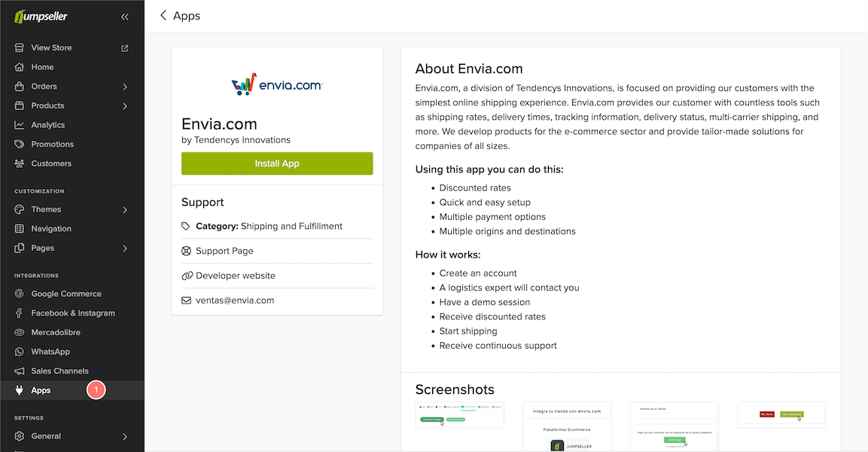Go to Sales Channels menu item
The image size is (868, 452).
tap(59, 371)
